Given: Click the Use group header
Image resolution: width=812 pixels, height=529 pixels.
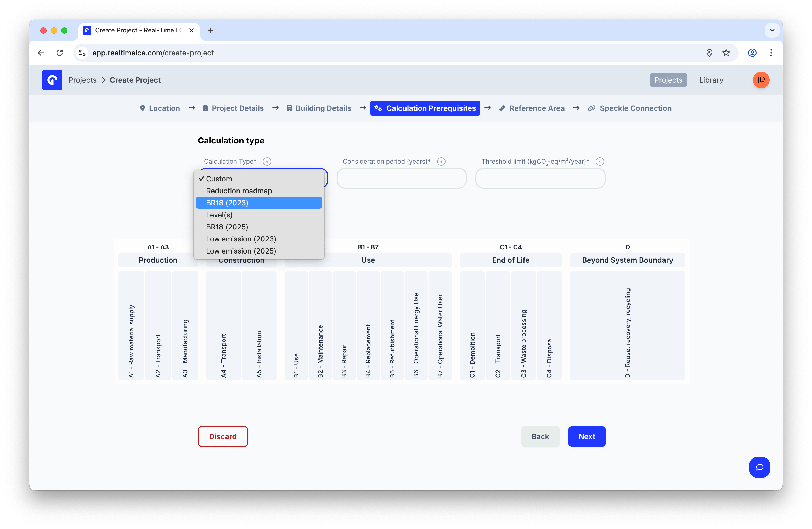Looking at the screenshot, I should 368,260.
